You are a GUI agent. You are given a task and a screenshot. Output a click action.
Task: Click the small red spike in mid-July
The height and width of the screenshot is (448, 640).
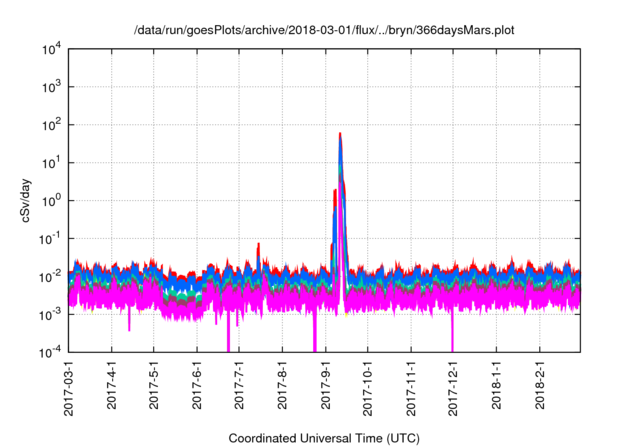[x=258, y=245]
